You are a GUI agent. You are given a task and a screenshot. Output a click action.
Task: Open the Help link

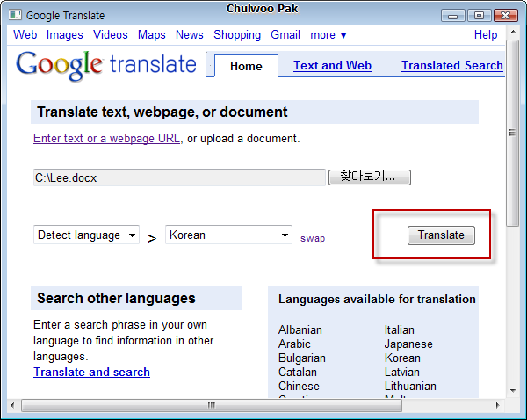[x=486, y=34]
